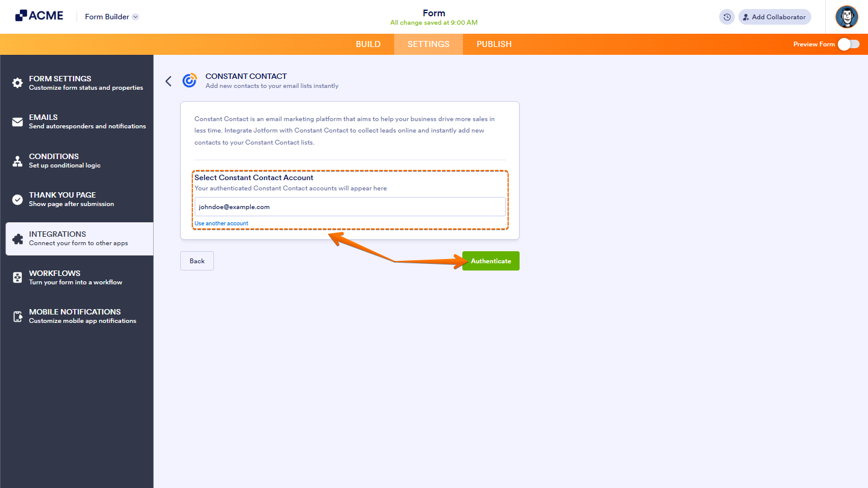Click the Form Settings gear icon
The height and width of the screenshot is (488, 868).
(x=17, y=83)
